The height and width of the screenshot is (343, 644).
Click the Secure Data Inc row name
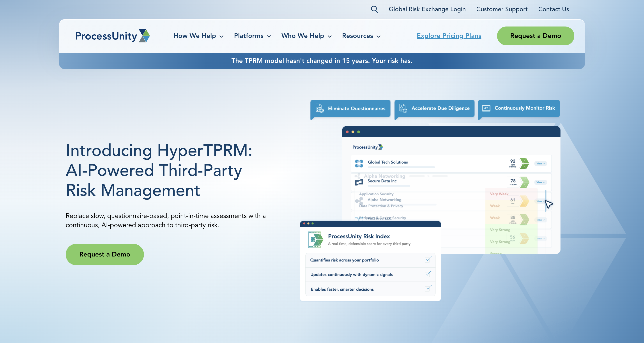click(382, 181)
